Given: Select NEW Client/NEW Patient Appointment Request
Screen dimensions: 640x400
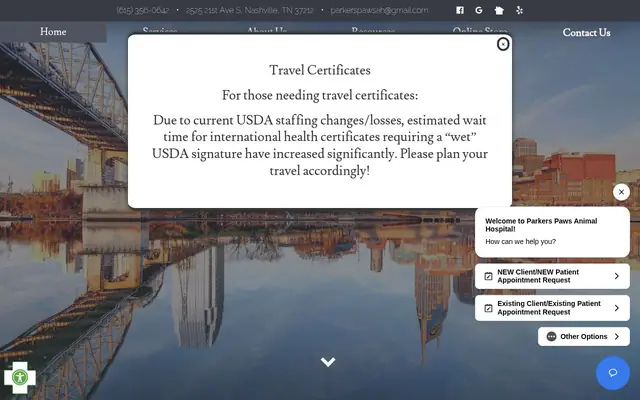Looking at the screenshot, I should pyautogui.click(x=552, y=276).
